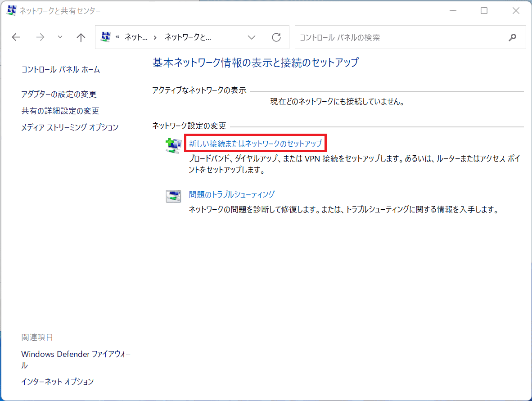
Task: Open アダプターの設定の変更
Action: tap(59, 94)
